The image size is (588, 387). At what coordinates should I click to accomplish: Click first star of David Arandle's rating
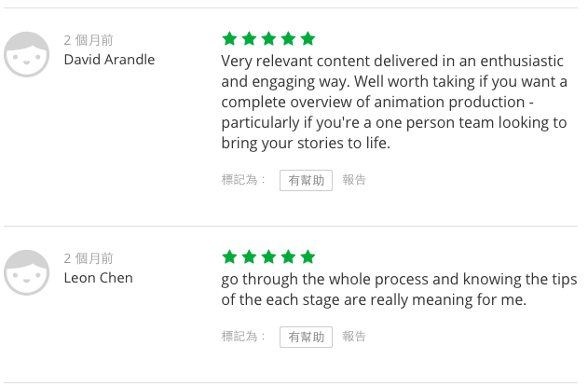coord(229,39)
